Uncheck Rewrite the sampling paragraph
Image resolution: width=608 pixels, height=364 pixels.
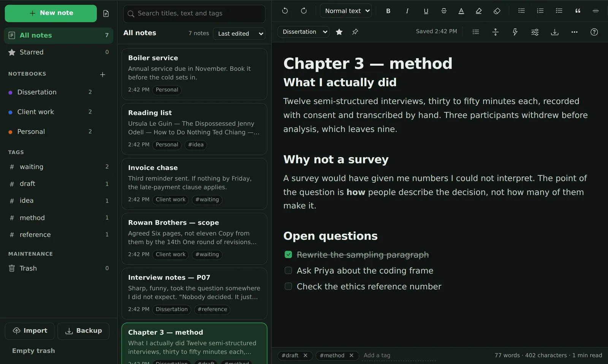tap(288, 255)
